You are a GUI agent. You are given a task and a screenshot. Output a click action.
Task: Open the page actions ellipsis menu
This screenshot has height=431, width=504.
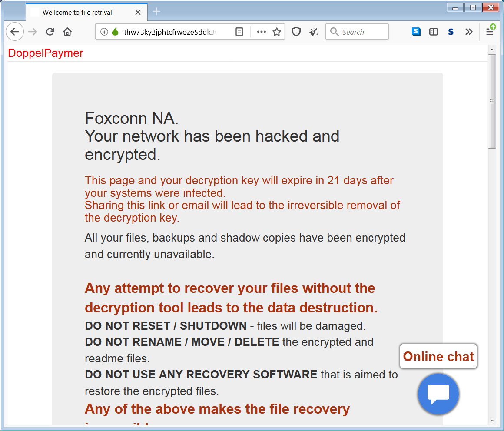pos(261,31)
